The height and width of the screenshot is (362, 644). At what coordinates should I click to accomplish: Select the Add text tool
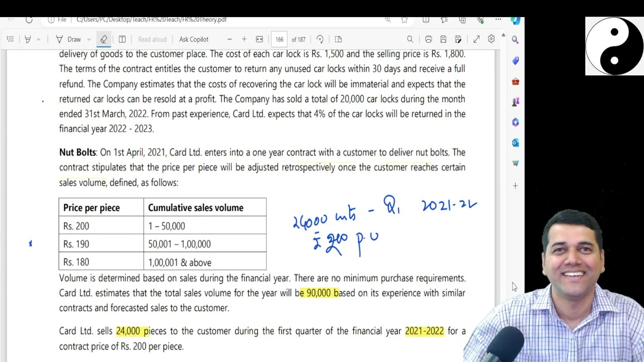point(122,39)
